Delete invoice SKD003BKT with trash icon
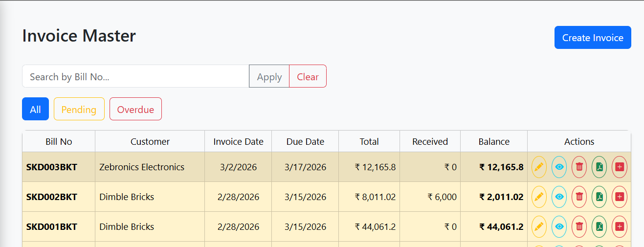Screen dimensions: 644x247 point(579,167)
